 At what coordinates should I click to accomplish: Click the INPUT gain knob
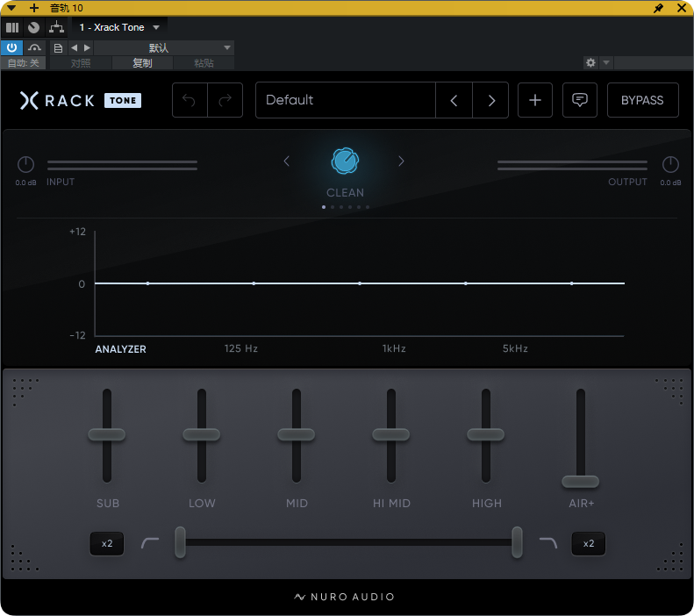click(x=25, y=165)
